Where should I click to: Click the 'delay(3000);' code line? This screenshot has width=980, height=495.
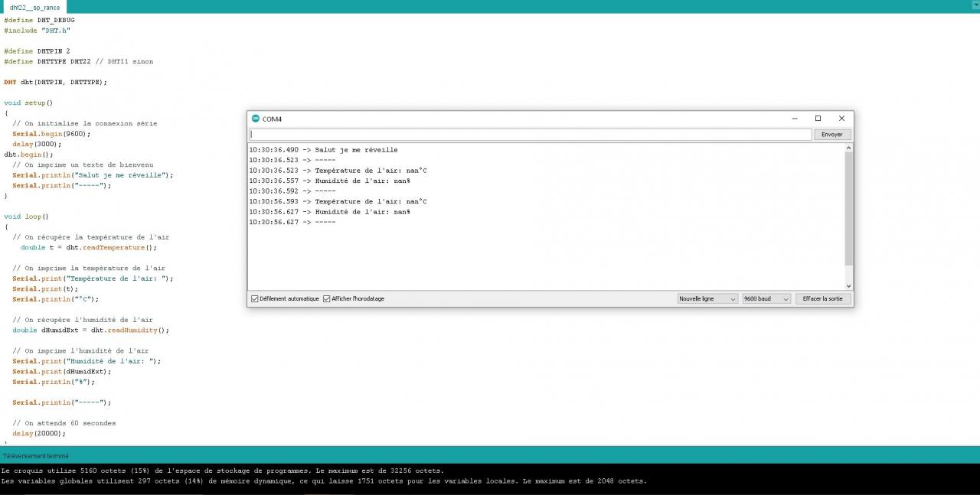tap(37, 144)
